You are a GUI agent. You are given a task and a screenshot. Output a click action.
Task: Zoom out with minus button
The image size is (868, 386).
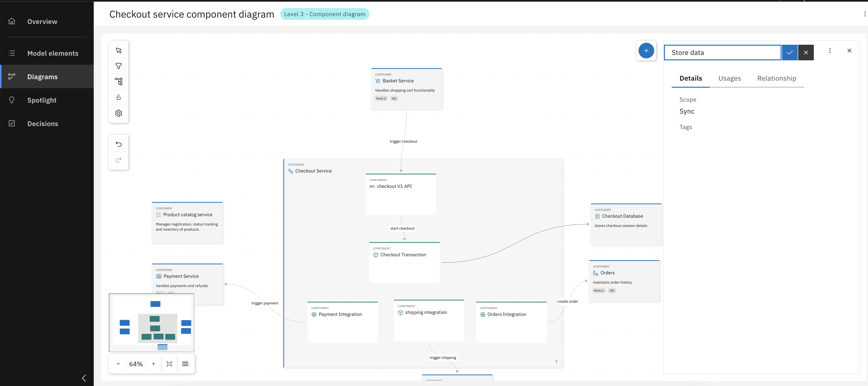point(118,364)
